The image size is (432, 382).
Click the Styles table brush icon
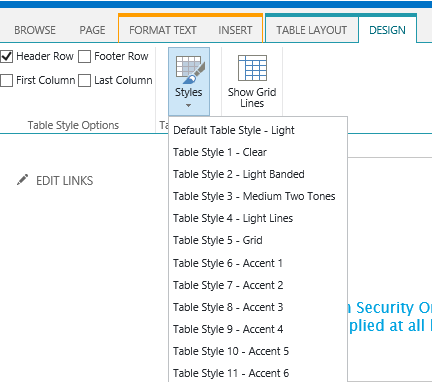click(x=190, y=70)
